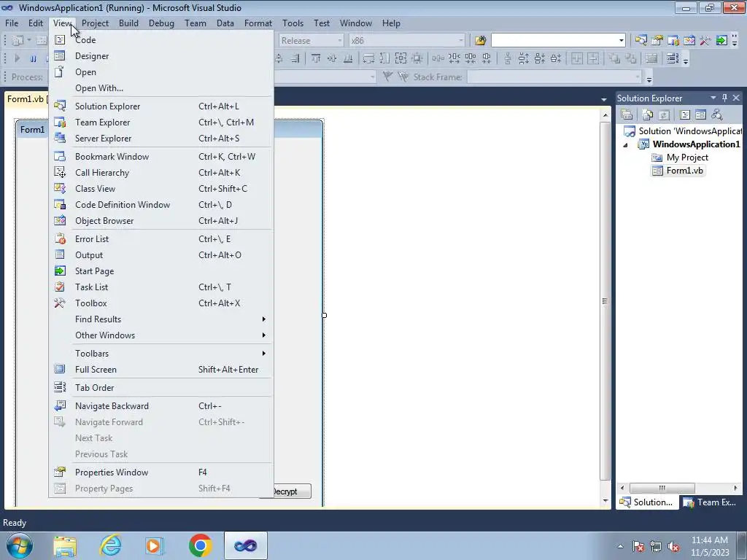The height and width of the screenshot is (560, 747).
Task: Expand the Toolbars submenu
Action: tap(161, 354)
